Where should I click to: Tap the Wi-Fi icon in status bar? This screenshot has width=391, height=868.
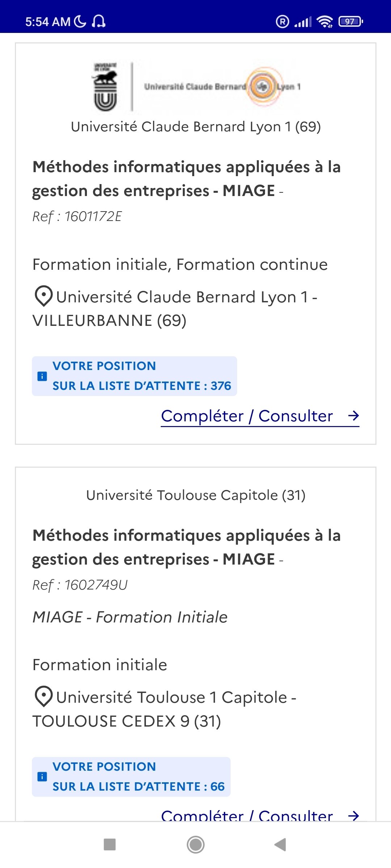pos(325,22)
